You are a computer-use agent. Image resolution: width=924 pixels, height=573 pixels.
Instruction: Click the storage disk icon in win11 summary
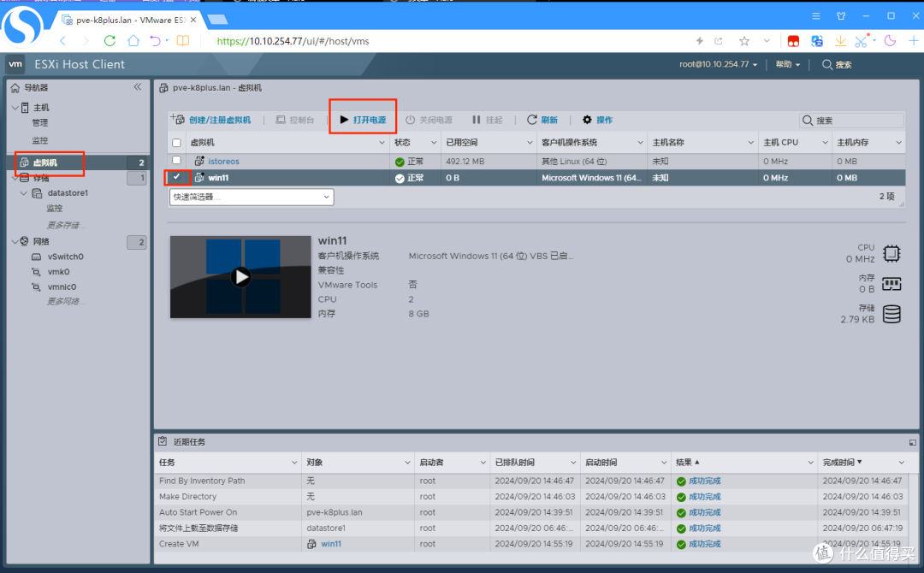click(891, 314)
